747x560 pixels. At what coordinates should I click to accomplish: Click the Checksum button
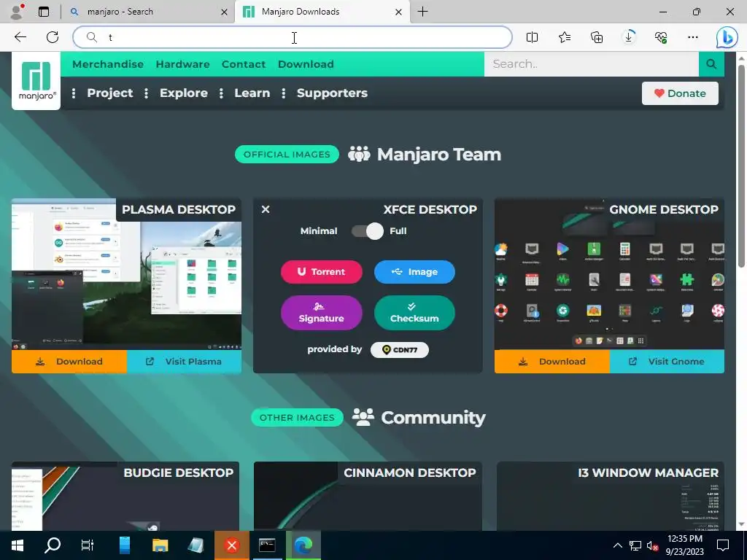click(414, 313)
